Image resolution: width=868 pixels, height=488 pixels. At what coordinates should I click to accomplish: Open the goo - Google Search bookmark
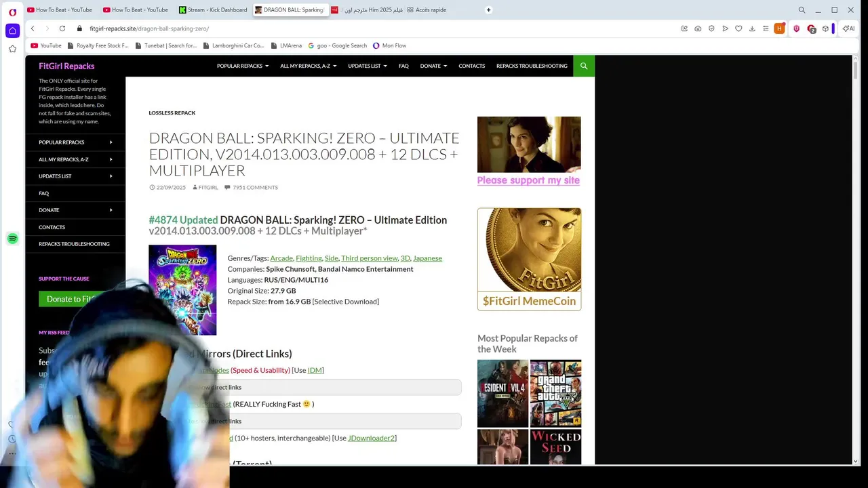[337, 45]
